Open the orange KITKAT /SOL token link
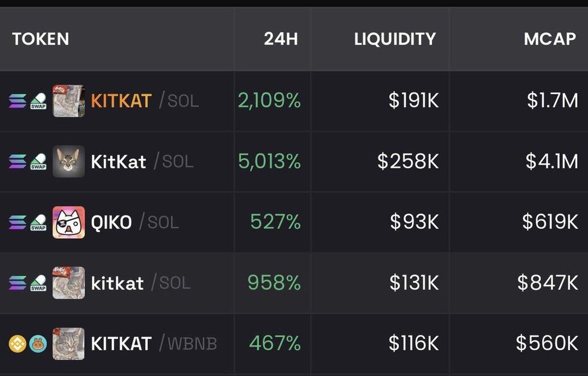This screenshot has height=376, width=588. tap(121, 101)
